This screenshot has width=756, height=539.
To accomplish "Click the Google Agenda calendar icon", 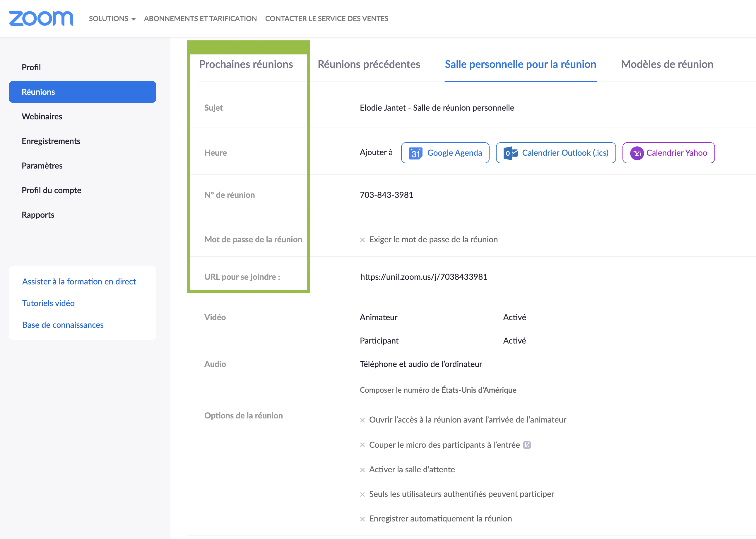I will coord(415,153).
